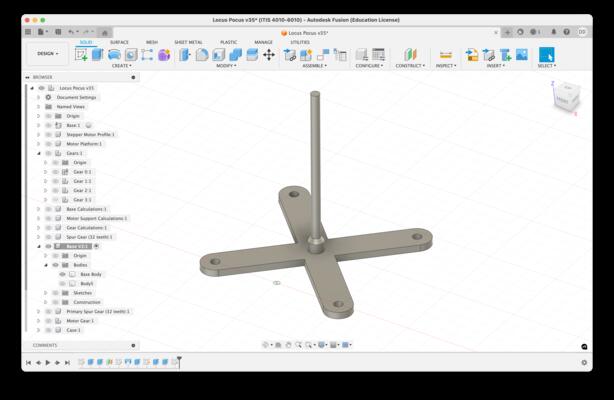Open the Design workspace dropdown

tap(48, 54)
